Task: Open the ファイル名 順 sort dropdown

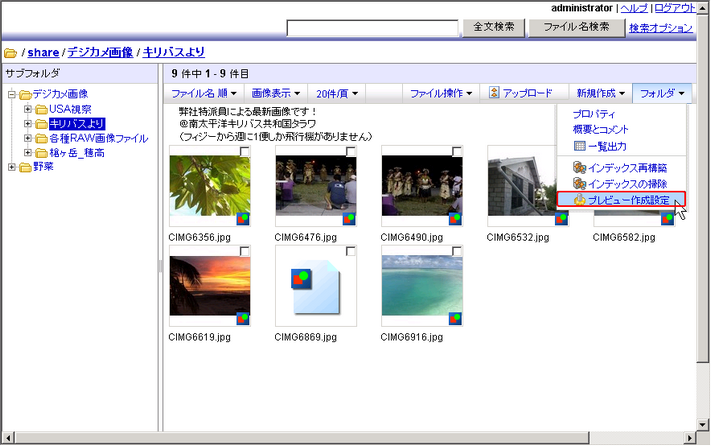Action: point(204,93)
